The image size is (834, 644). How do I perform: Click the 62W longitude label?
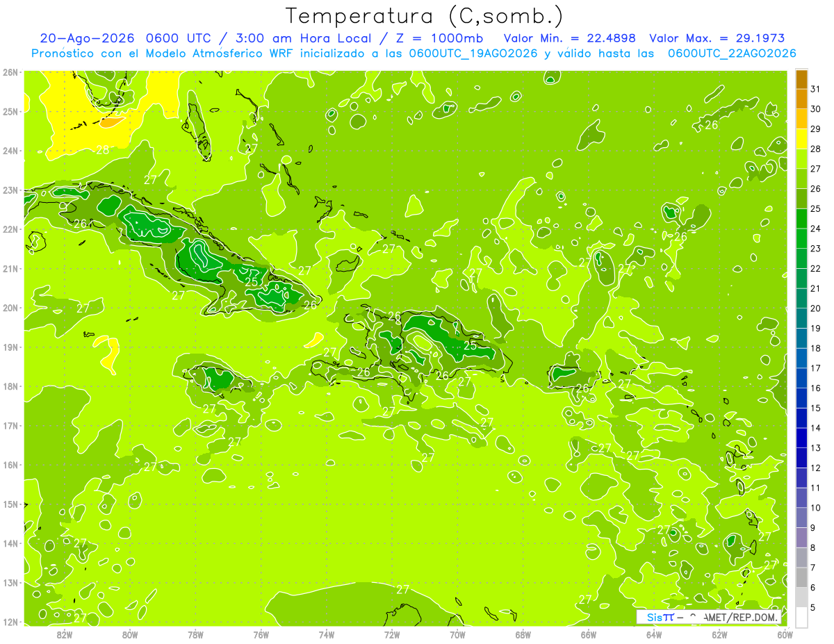point(719,634)
